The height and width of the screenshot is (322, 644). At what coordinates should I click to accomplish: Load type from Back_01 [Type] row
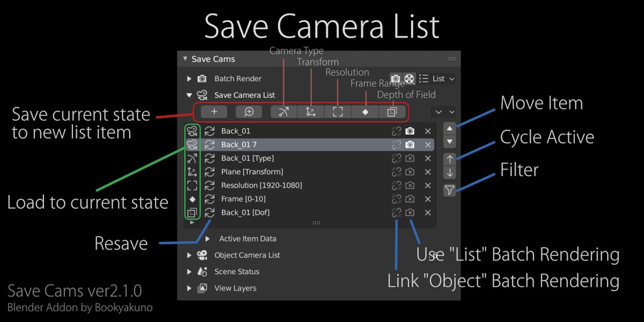point(192,158)
